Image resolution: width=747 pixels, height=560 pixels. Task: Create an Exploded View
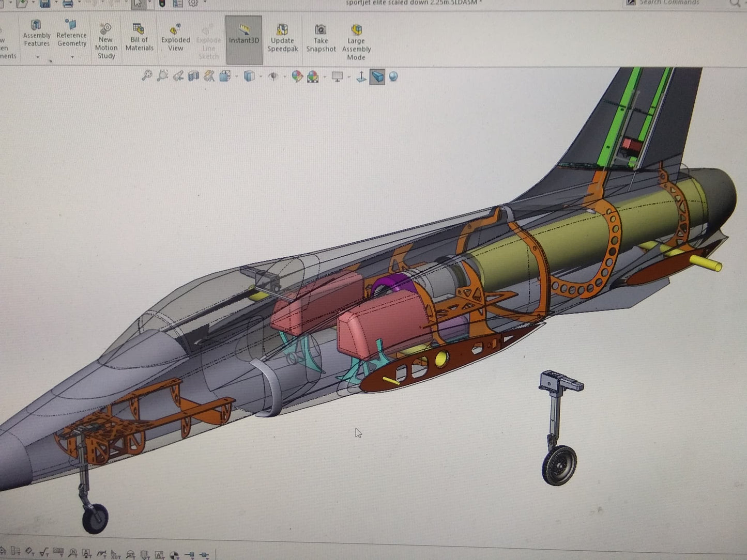point(175,37)
